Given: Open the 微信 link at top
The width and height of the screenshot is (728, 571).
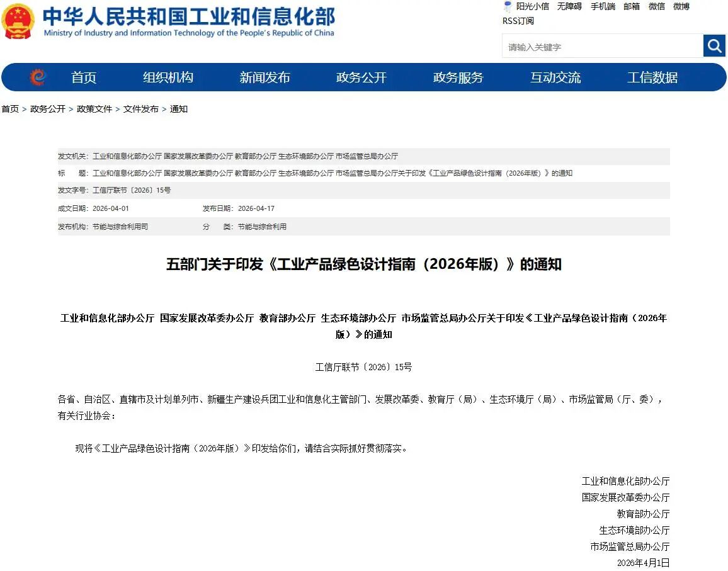Looking at the screenshot, I should 657,6.
